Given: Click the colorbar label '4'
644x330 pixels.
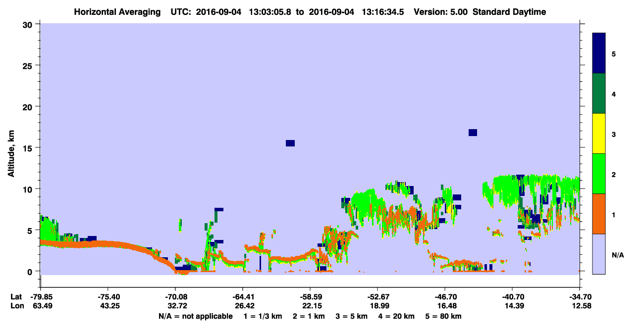Looking at the screenshot, I should pyautogui.click(x=614, y=94).
